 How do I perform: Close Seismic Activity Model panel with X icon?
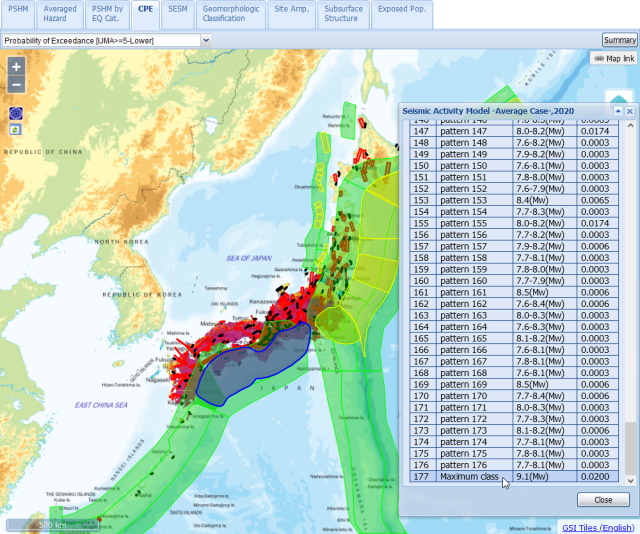630,111
